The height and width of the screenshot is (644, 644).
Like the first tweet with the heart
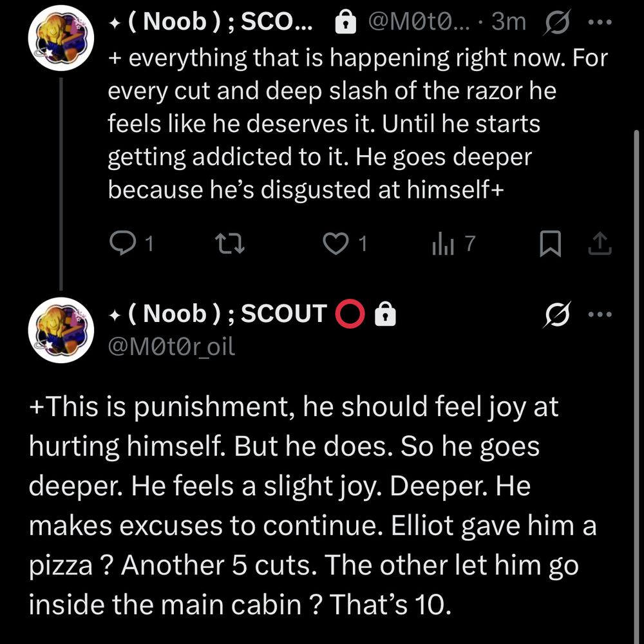[x=335, y=243]
